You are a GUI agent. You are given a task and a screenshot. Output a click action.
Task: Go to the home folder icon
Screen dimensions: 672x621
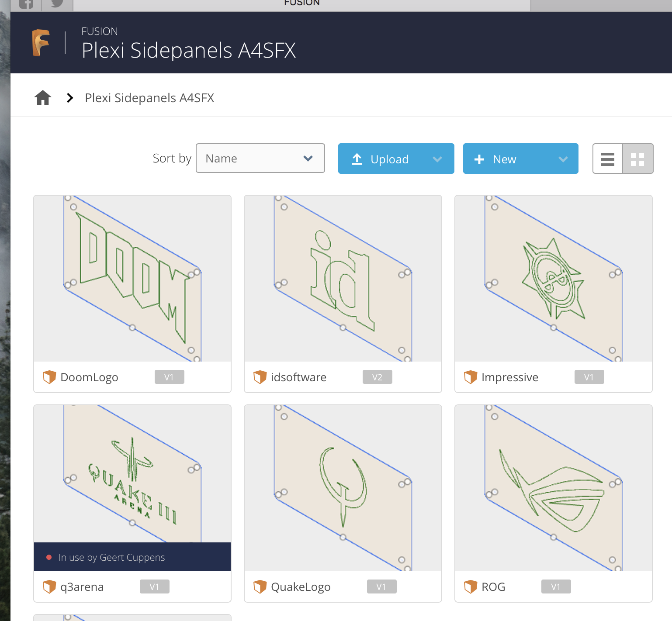(x=43, y=97)
